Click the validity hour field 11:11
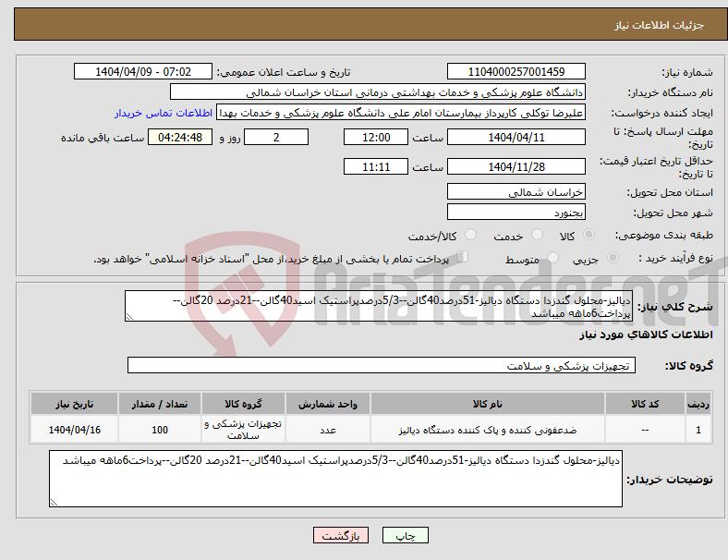 coord(376,166)
